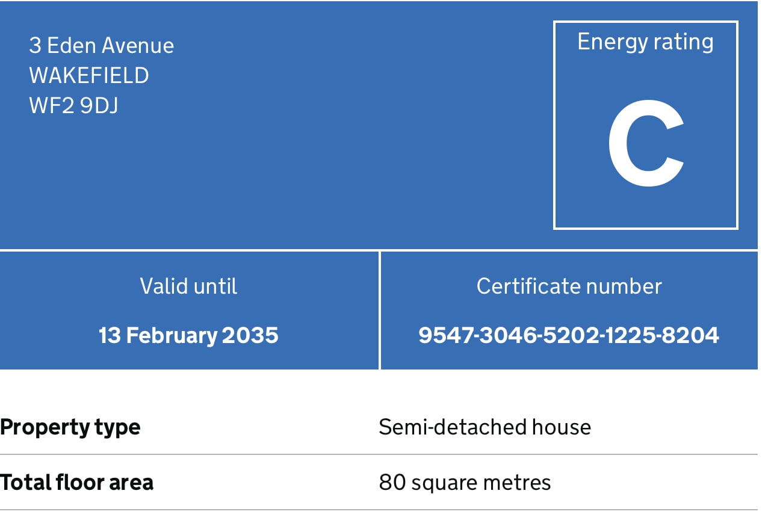Select the WAKEFIELD town name text
The height and width of the screenshot is (532, 768).
[x=88, y=76]
